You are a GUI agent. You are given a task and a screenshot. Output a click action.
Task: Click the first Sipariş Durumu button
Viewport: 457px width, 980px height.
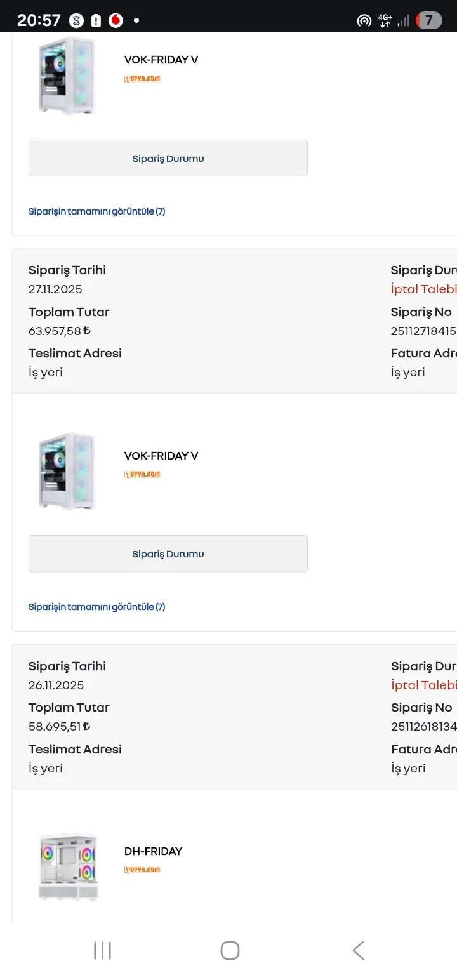pos(168,158)
